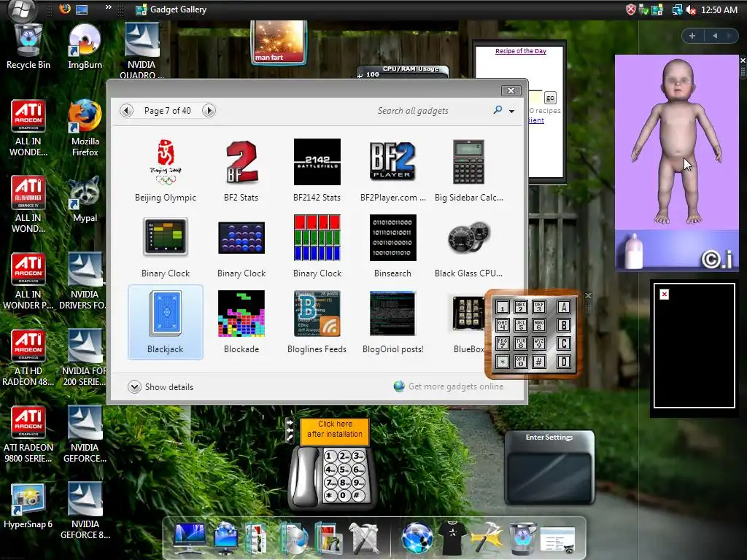Select the equalizer-style Binary Clock gadget
Screen dimensions: 747x560
pos(166,246)
